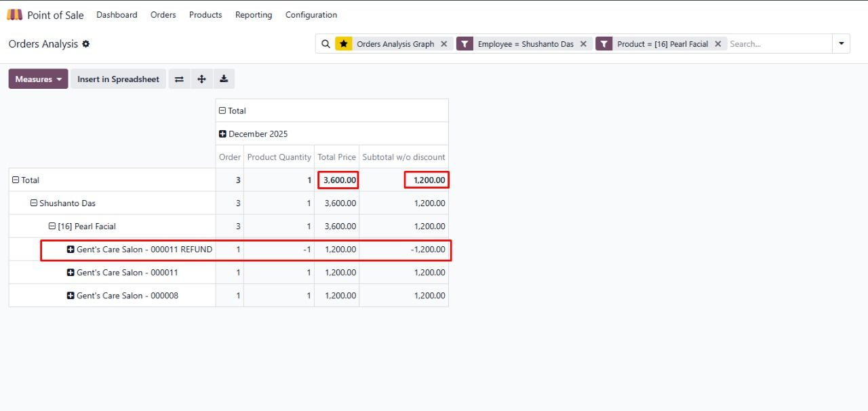Screen dimensions: 868x411
Task: Remove the Orders Analysis Graph favorite filter
Action: pyautogui.click(x=444, y=44)
